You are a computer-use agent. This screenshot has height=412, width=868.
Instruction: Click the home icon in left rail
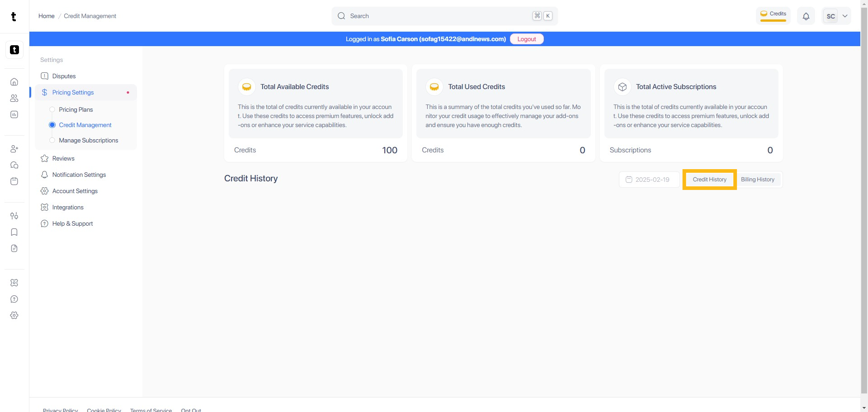tap(14, 82)
